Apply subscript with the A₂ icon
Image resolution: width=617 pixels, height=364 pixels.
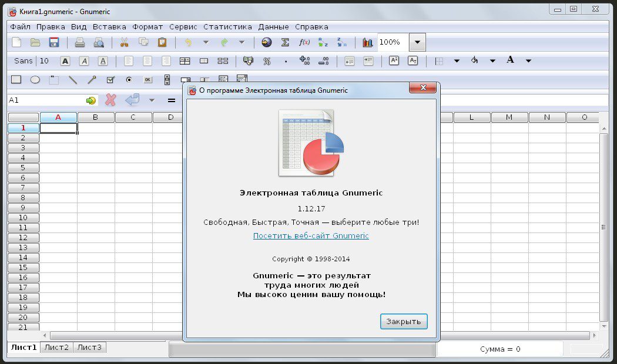(413, 60)
